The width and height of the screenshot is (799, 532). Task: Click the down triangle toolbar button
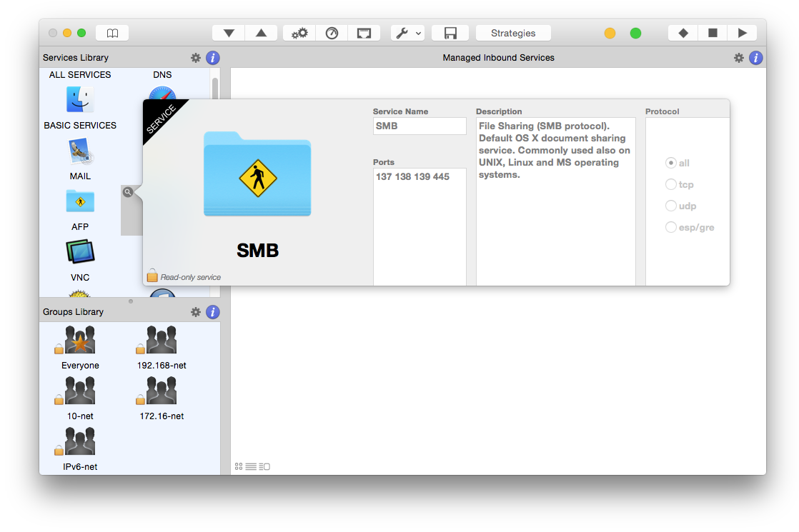pos(229,33)
